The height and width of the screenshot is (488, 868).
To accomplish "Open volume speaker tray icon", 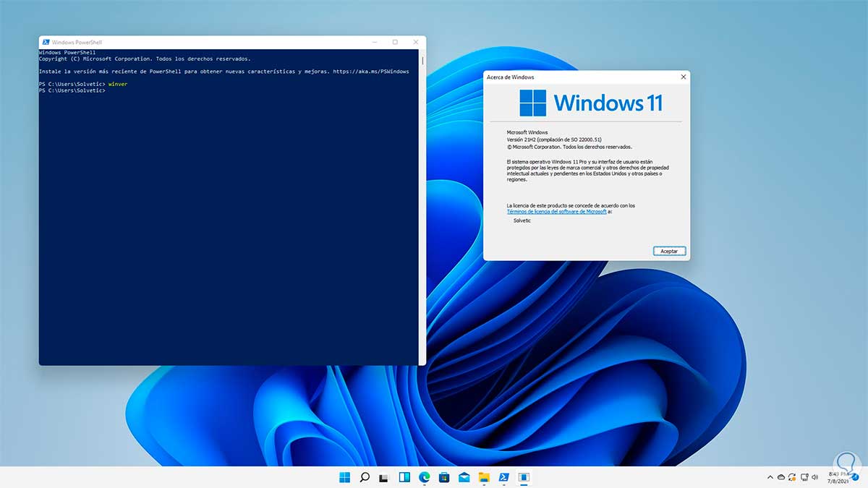I will (x=816, y=477).
